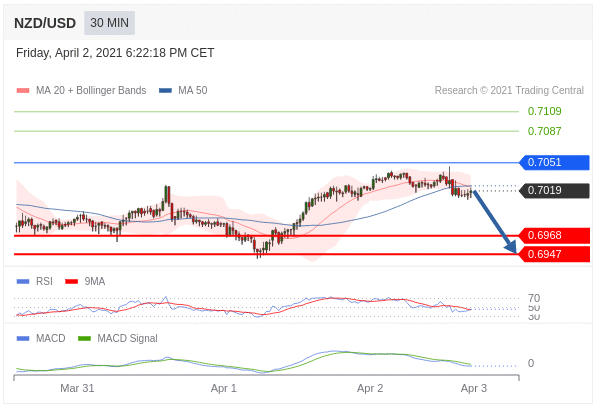Click the black 0.7019 current price tag
Viewport: 602px width, 409px height.
[554, 190]
